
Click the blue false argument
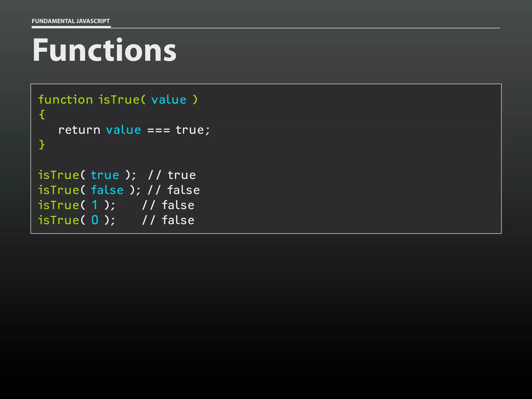[x=107, y=190]
